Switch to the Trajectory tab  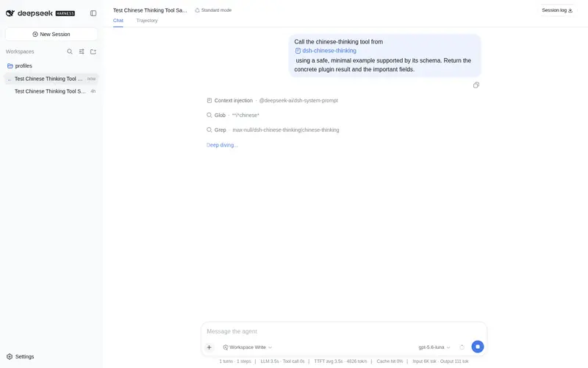[x=147, y=21]
